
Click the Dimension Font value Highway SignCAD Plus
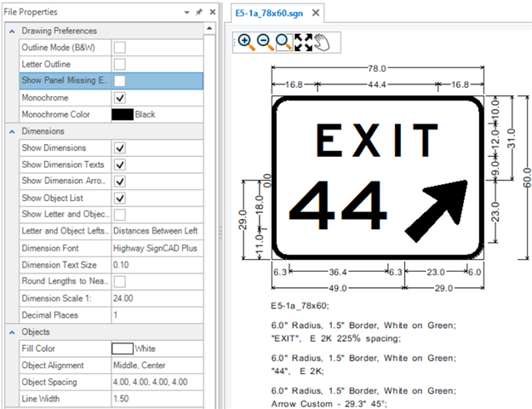pos(157,248)
